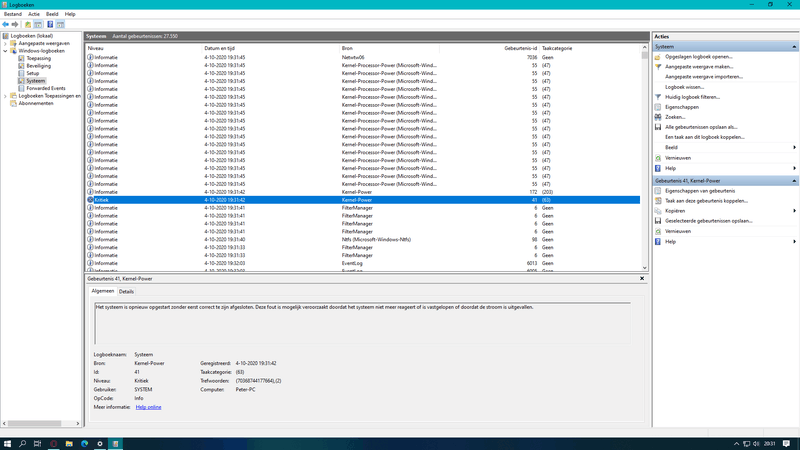Viewport: 800px width, 450px height.
Task: Click Logboek wissen action
Action: (x=684, y=87)
